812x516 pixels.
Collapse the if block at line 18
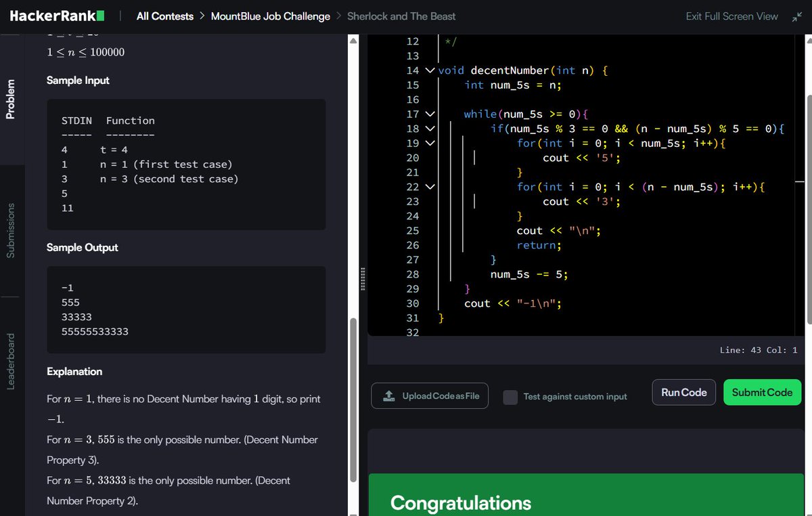pos(430,129)
